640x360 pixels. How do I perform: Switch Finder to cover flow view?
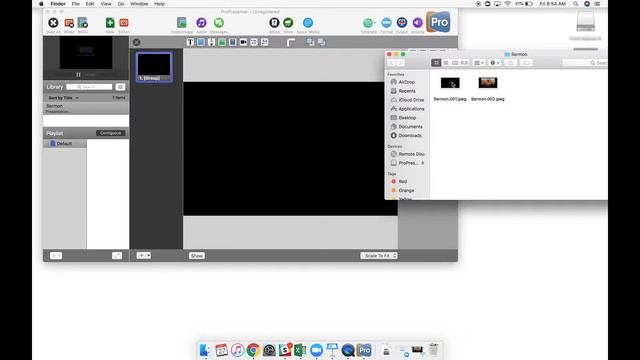[464, 63]
